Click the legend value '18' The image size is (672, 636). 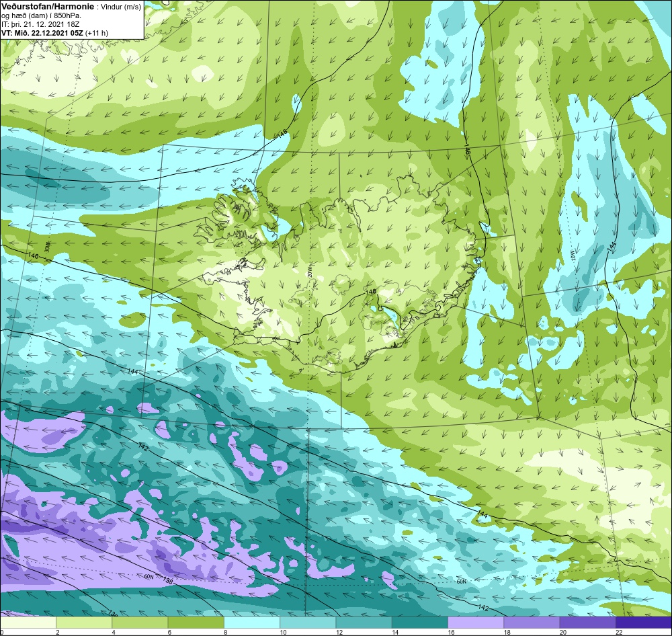[x=505, y=632]
